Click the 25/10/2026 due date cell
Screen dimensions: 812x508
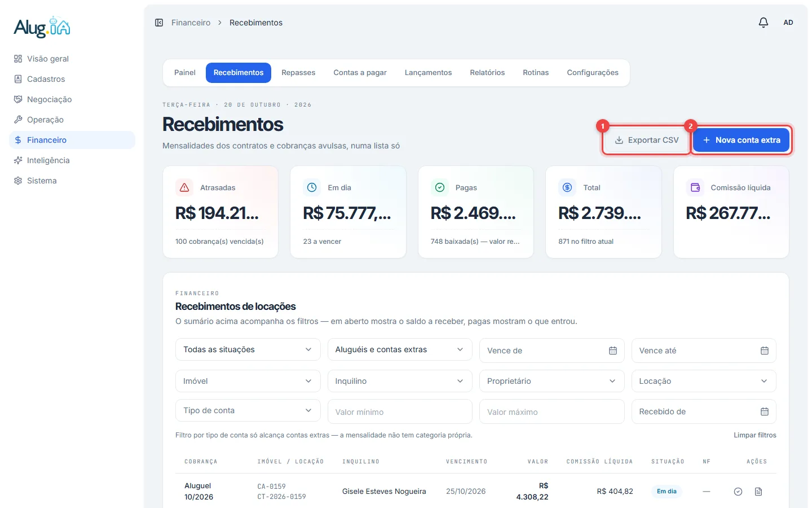pyautogui.click(x=466, y=492)
